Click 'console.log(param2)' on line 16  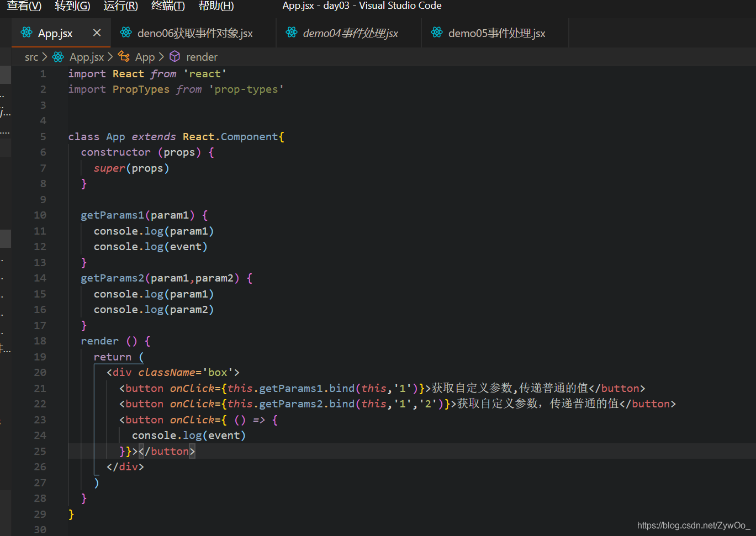coord(154,310)
